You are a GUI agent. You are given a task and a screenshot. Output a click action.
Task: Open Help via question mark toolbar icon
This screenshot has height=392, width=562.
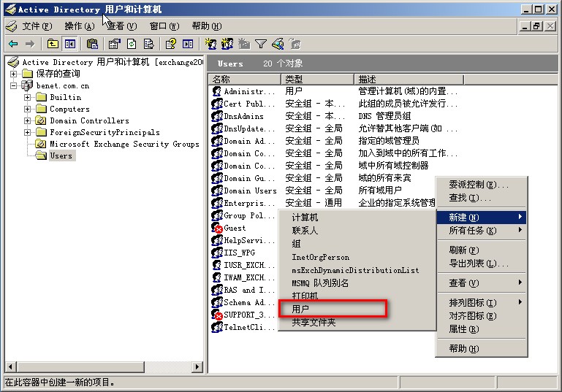click(x=170, y=44)
